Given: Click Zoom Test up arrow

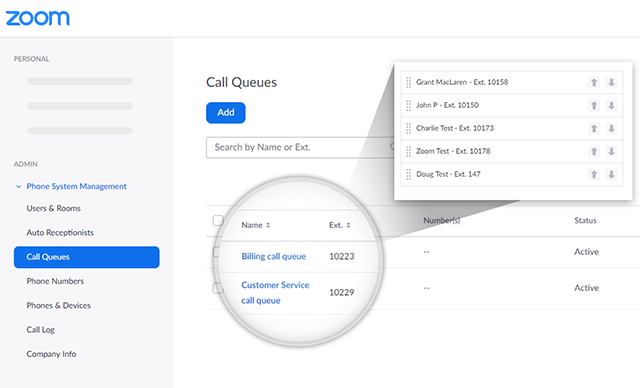Looking at the screenshot, I should pos(594,151).
